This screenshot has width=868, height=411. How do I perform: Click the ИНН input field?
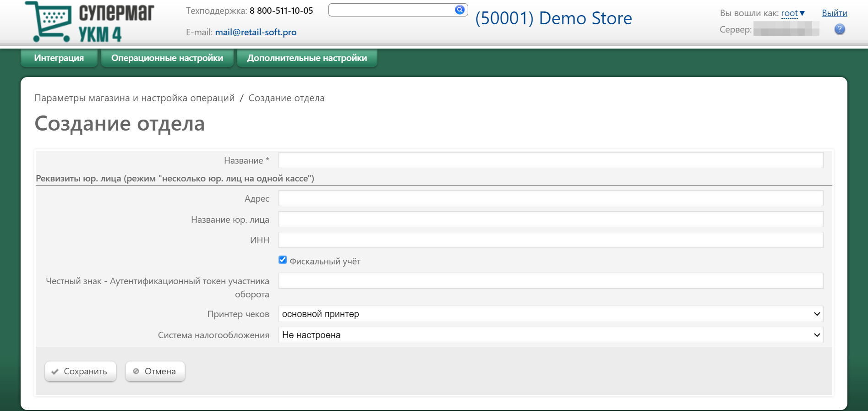pos(550,240)
